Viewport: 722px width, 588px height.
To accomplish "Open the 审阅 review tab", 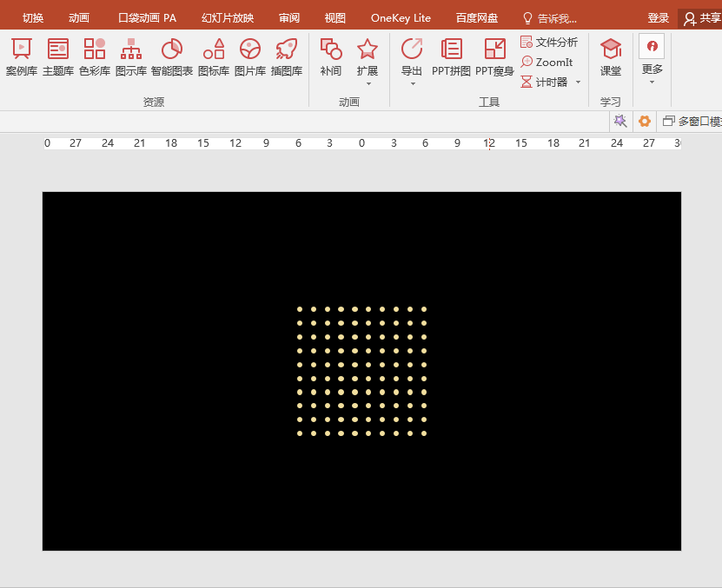I will click(289, 18).
